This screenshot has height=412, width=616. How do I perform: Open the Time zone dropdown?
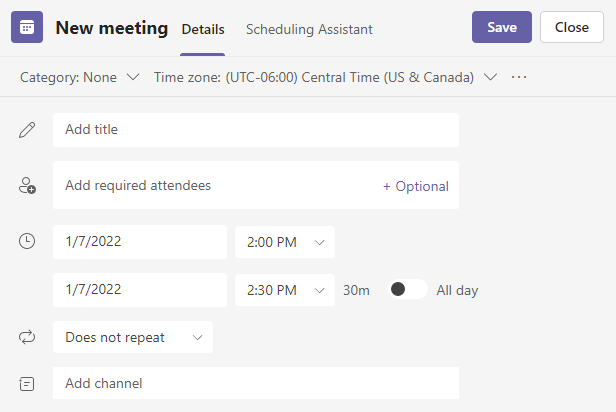325,77
